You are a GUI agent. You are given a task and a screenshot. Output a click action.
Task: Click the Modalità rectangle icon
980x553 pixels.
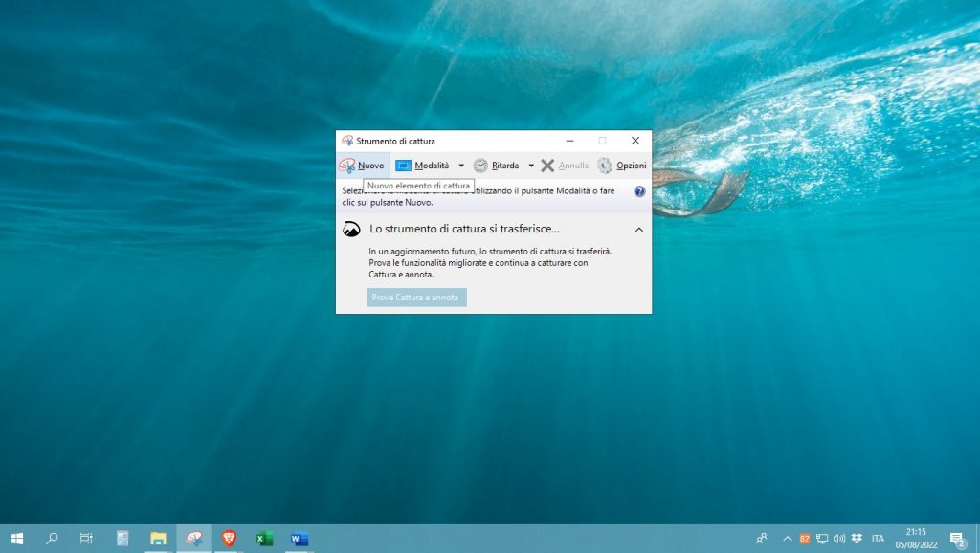point(404,166)
